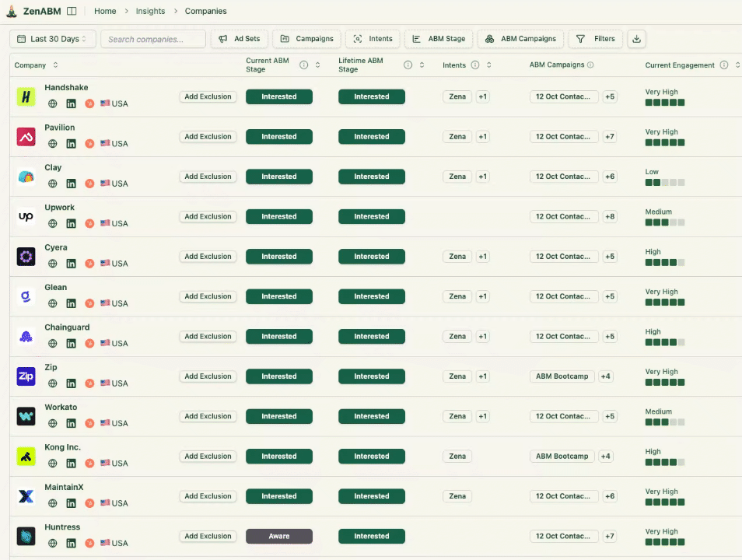This screenshot has height=560, width=742.
Task: Open the Campaigns filter
Action: click(306, 39)
